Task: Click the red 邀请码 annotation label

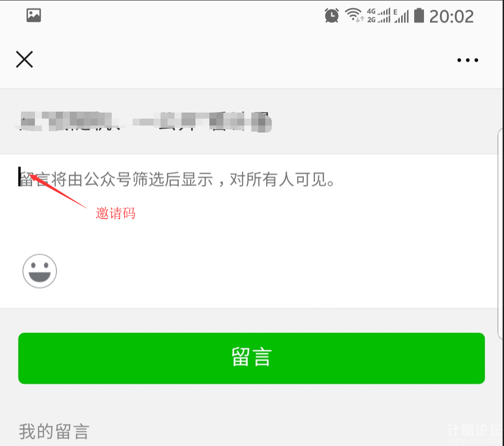Action: pyautogui.click(x=115, y=213)
